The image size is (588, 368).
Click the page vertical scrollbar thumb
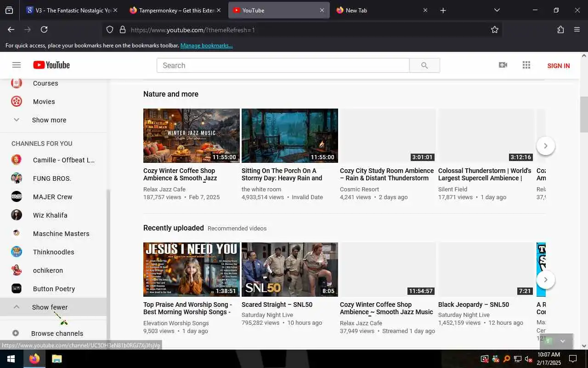click(x=584, y=114)
